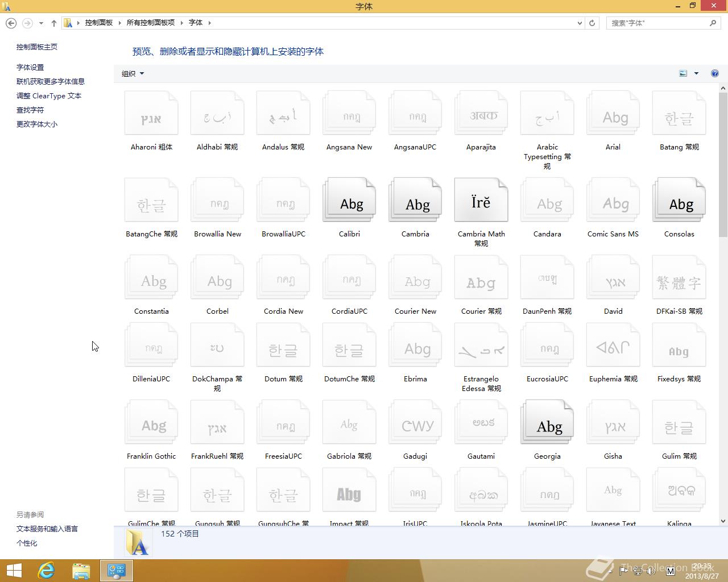The width and height of the screenshot is (728, 582).
Task: Select the Angsana New font icon
Action: pos(349,113)
